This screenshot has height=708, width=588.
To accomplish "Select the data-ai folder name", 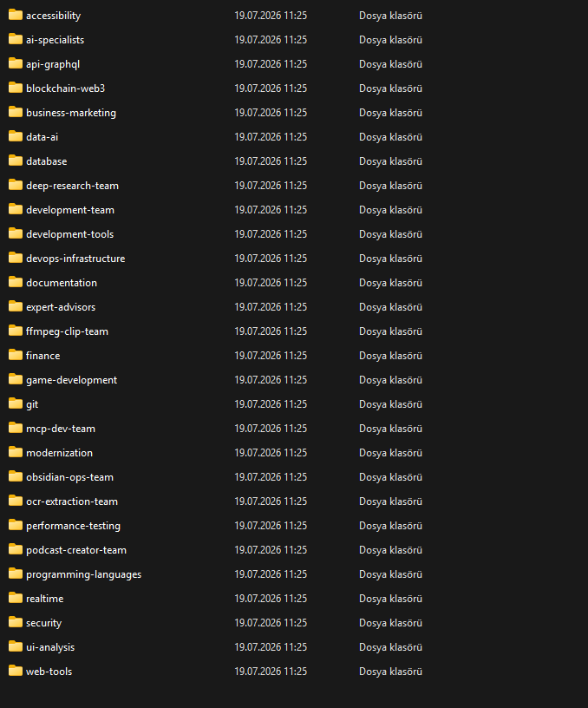I will pos(42,137).
